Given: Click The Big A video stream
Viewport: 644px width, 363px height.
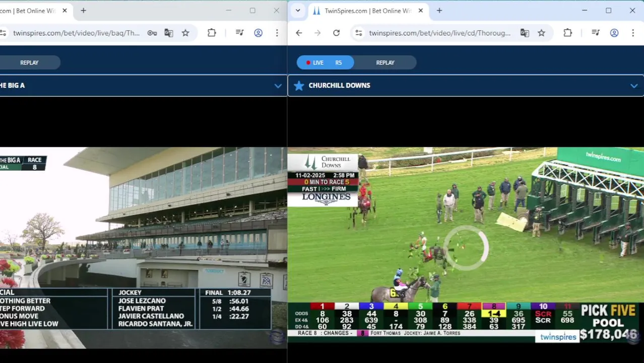Looking at the screenshot, I should click(143, 248).
